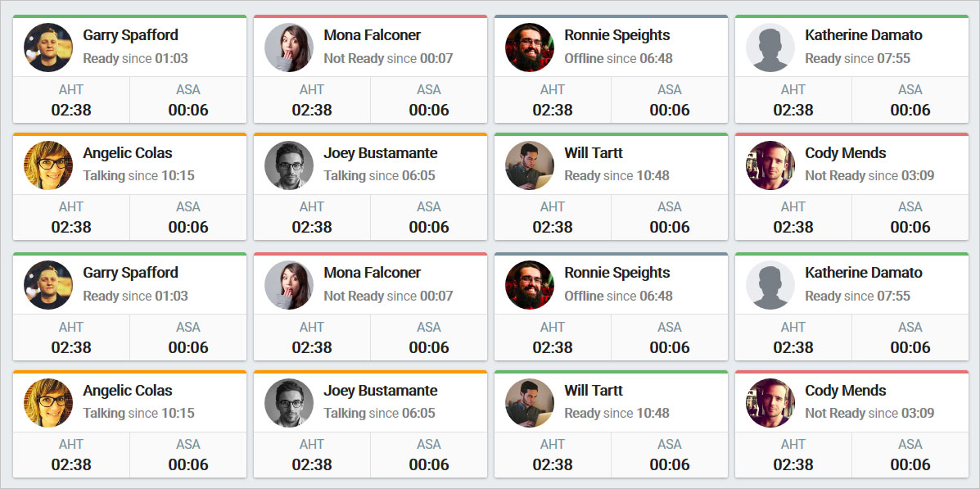The image size is (980, 489).
Task: Click Cody Mends' avatar in the second row
Action: point(770,165)
